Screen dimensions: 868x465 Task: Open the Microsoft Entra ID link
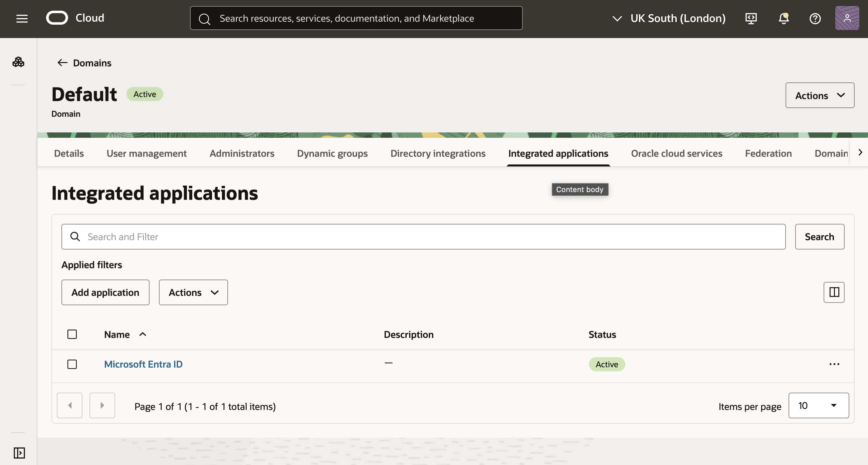pos(143,364)
